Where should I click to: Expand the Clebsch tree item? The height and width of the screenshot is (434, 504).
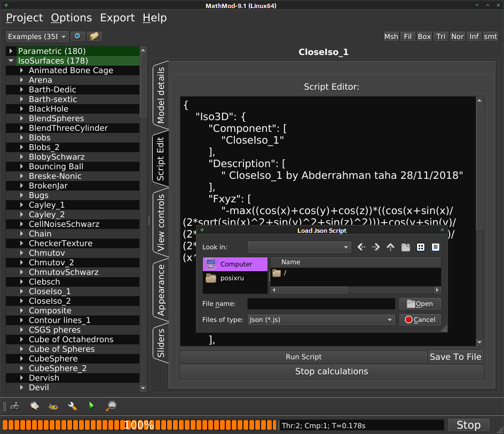click(21, 282)
